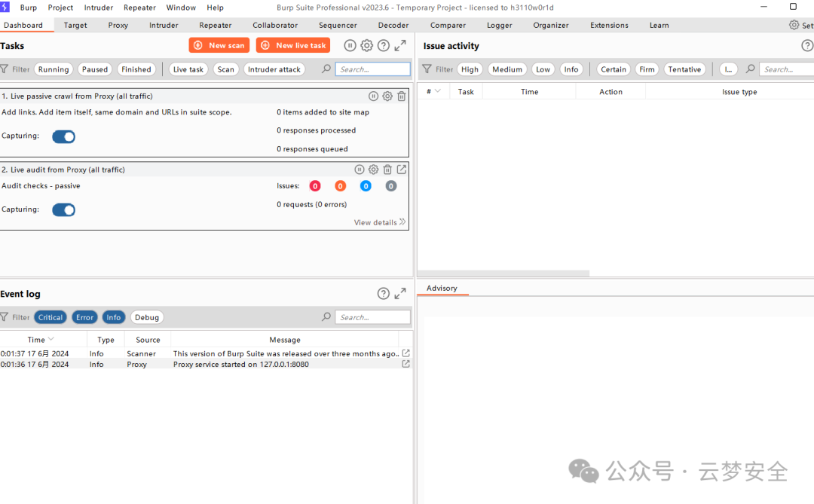Toggle the Running task filter
This screenshot has height=504, width=814.
point(54,69)
